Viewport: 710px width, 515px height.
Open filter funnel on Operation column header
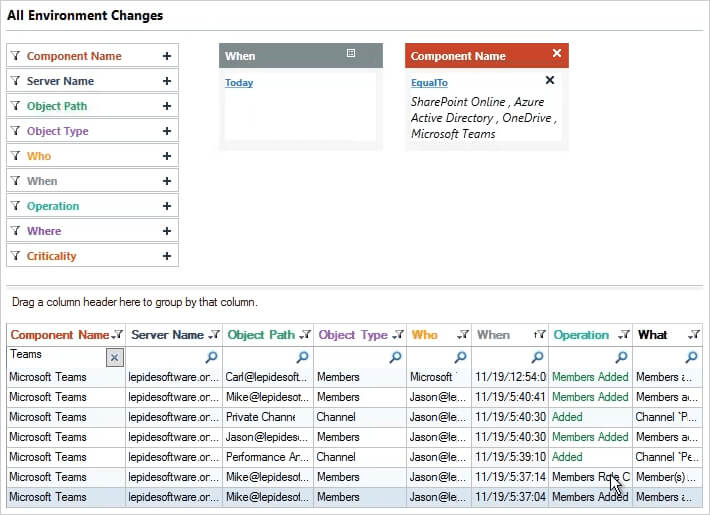625,335
